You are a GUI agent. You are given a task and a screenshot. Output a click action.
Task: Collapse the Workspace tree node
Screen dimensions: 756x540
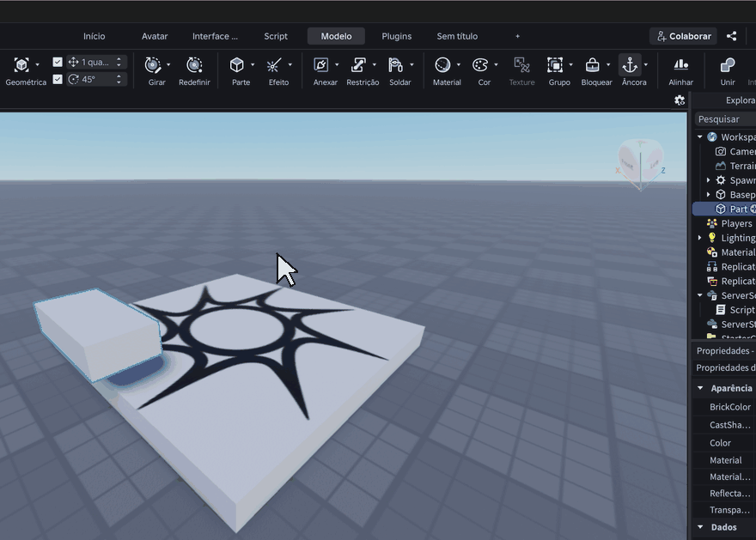pos(700,137)
